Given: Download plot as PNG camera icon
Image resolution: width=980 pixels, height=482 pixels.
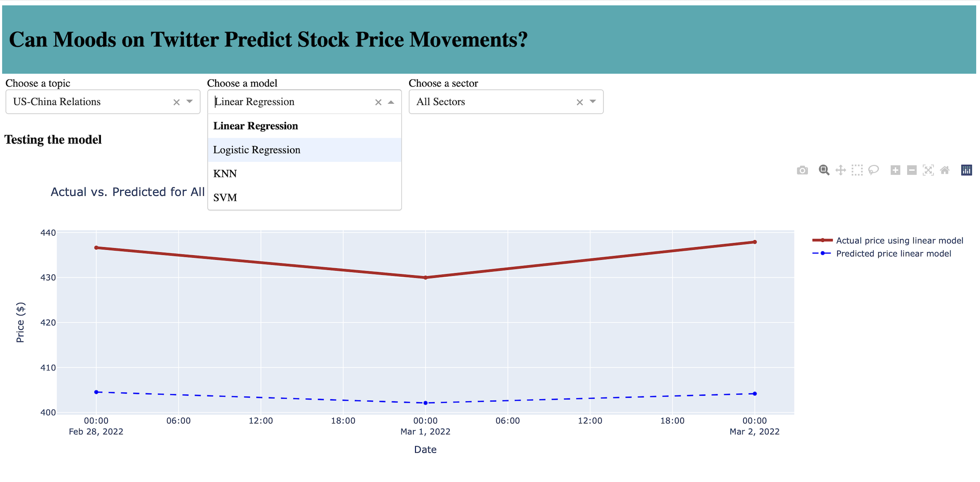Looking at the screenshot, I should click(x=802, y=170).
